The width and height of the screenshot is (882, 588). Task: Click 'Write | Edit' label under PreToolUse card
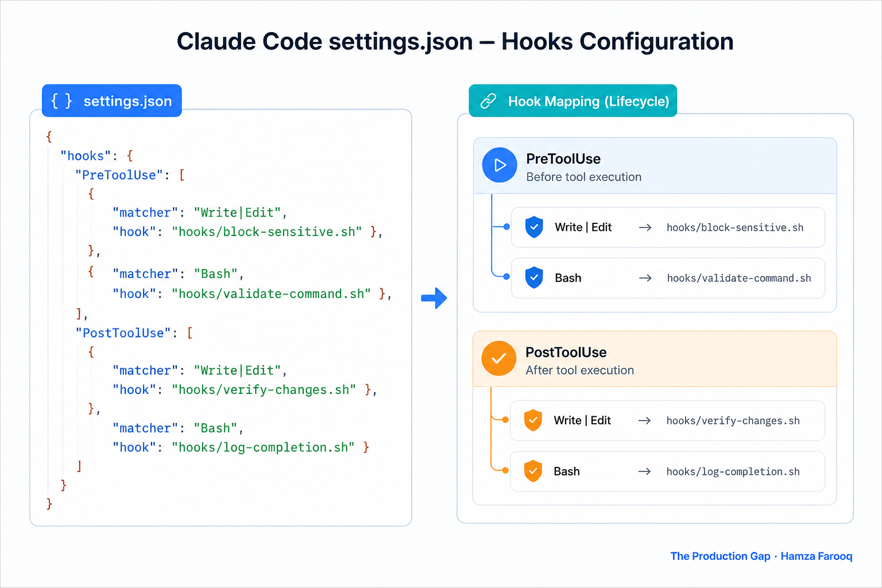(583, 227)
